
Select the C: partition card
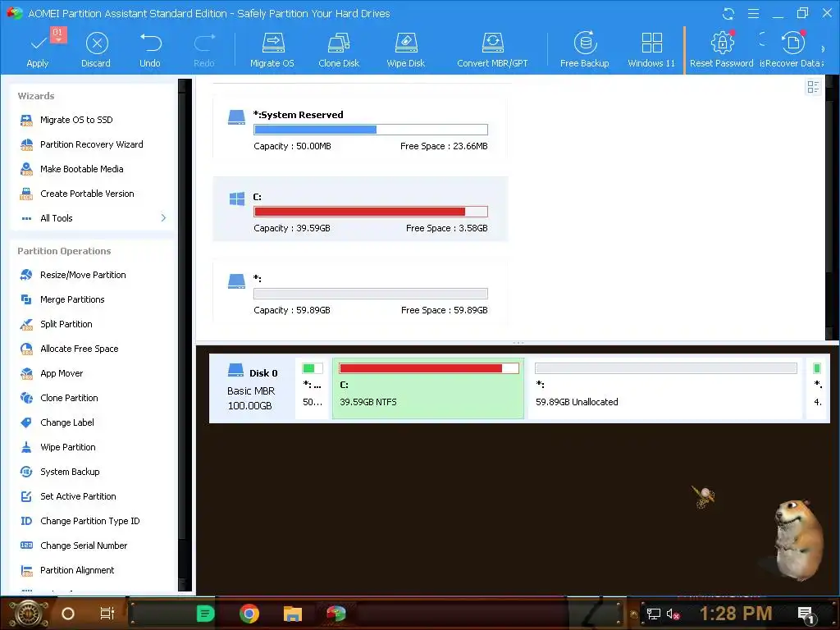pyautogui.click(x=360, y=209)
